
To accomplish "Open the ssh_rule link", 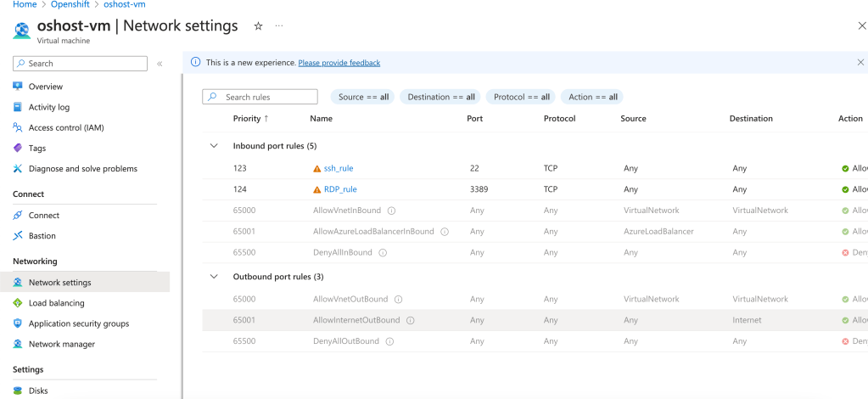I will coord(339,168).
